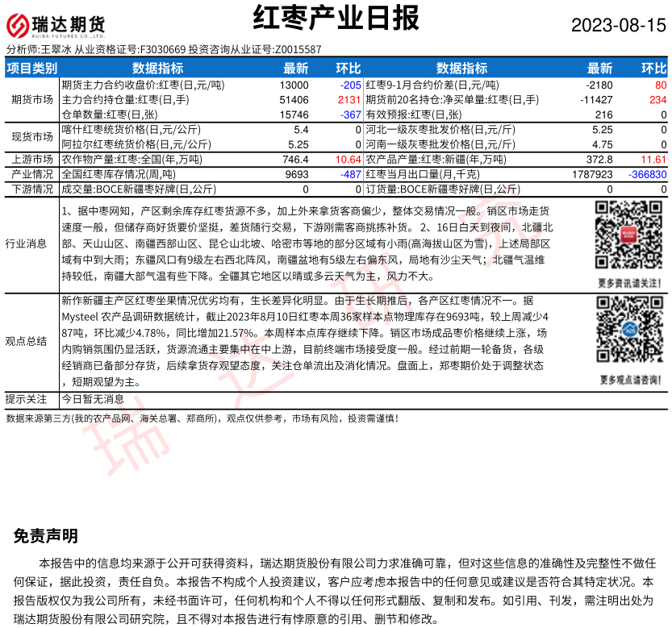Click the 今日暂无消息 text cell
This screenshot has height=628, width=672.
(x=93, y=399)
